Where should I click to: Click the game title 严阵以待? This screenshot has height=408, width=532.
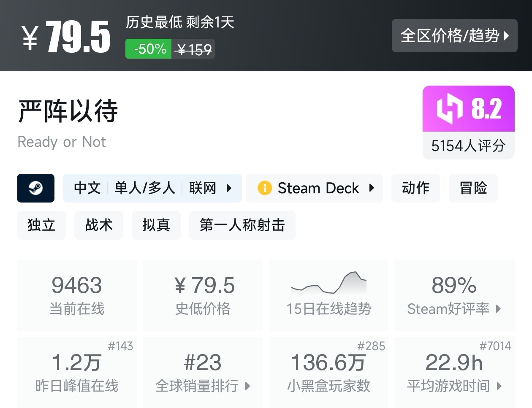click(68, 111)
